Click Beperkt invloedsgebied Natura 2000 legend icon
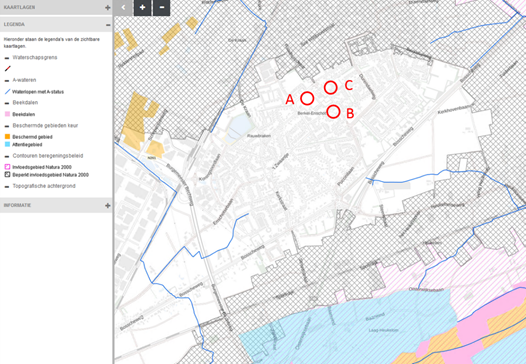 click(7, 175)
